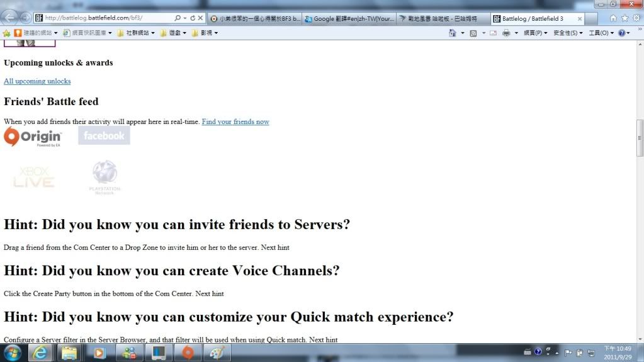Expand the 影視 favorites folder dropdown
Screen dimensions: 644x362
coord(205,33)
